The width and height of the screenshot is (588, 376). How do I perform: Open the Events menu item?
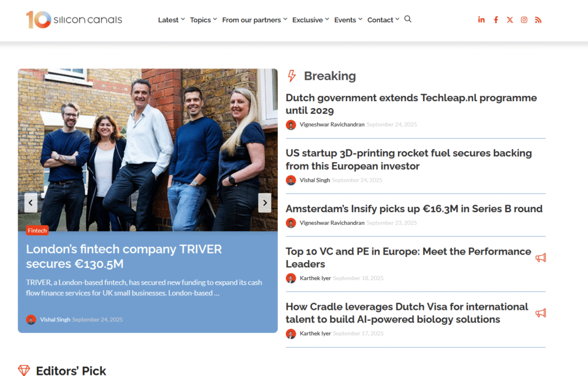(x=348, y=20)
